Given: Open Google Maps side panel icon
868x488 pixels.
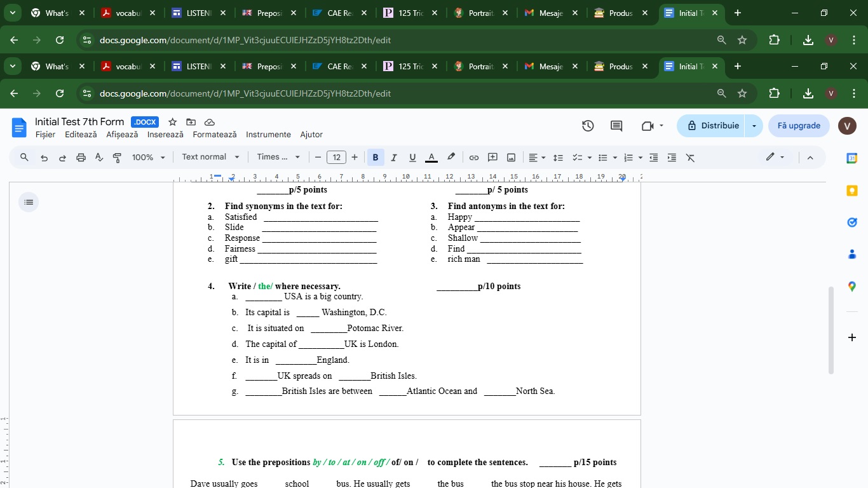Looking at the screenshot, I should click(852, 287).
